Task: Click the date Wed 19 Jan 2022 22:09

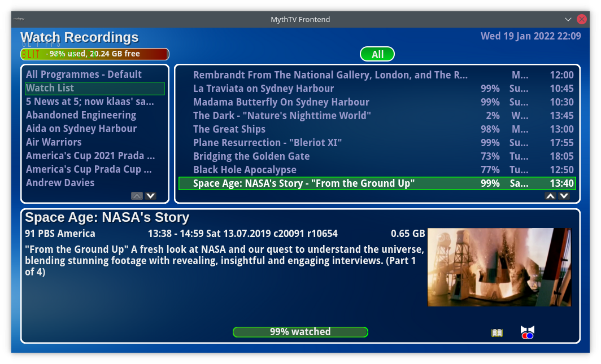Action: pyautogui.click(x=531, y=36)
